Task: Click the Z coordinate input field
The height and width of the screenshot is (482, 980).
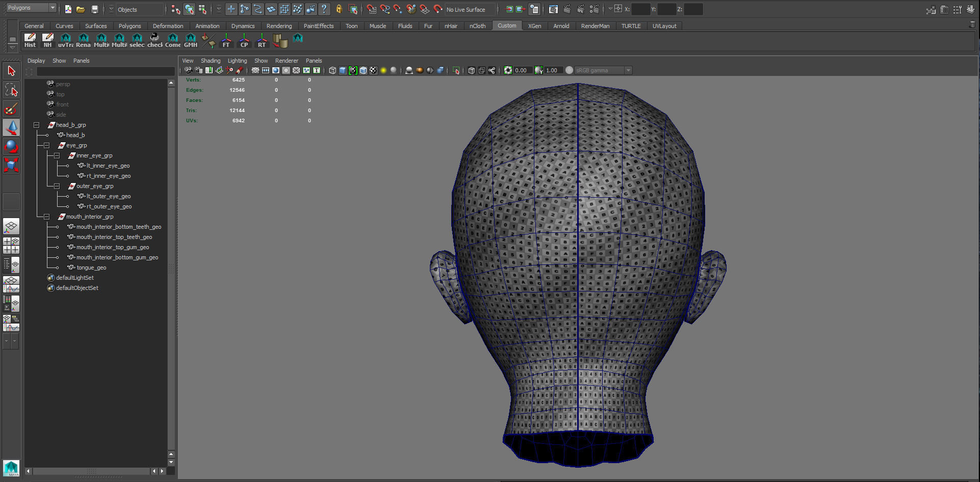Action: [693, 9]
